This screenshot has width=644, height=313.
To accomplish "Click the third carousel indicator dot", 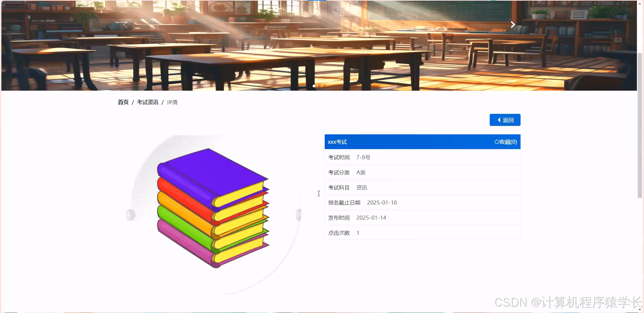I will point(324,86).
